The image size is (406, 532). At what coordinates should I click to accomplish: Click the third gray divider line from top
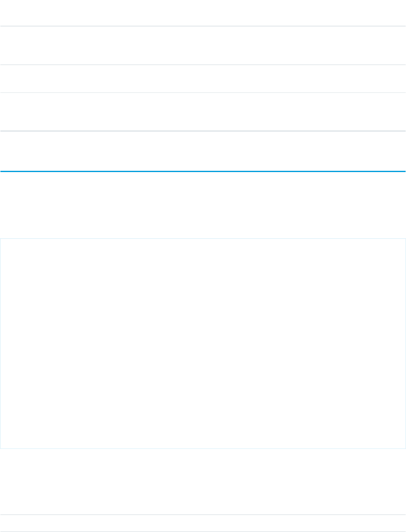click(x=203, y=92)
